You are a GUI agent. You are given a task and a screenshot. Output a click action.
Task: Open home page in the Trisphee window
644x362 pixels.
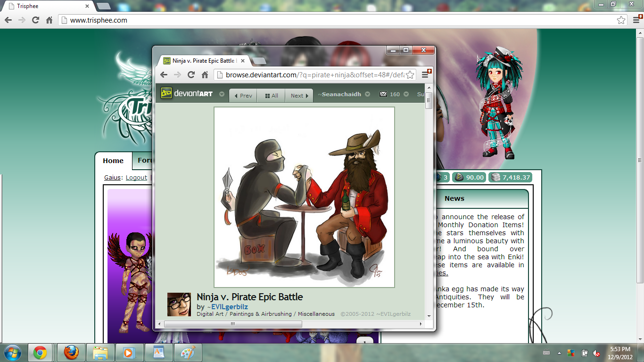click(49, 20)
